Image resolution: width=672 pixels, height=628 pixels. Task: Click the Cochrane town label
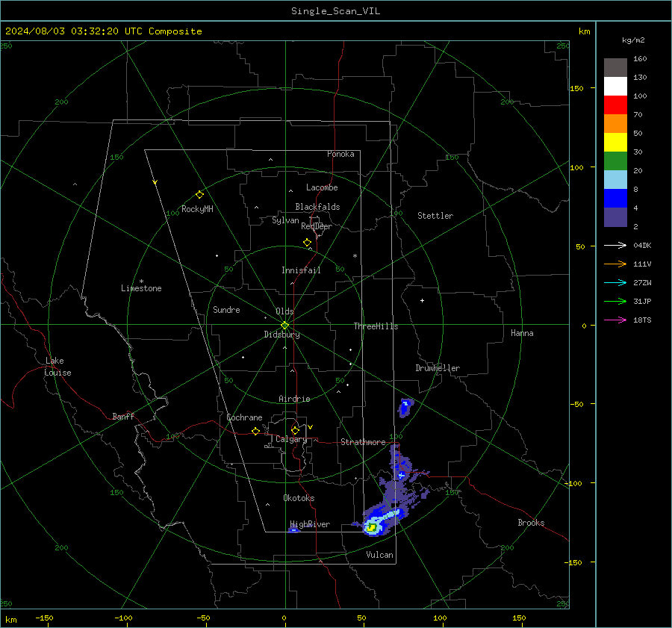coord(244,417)
